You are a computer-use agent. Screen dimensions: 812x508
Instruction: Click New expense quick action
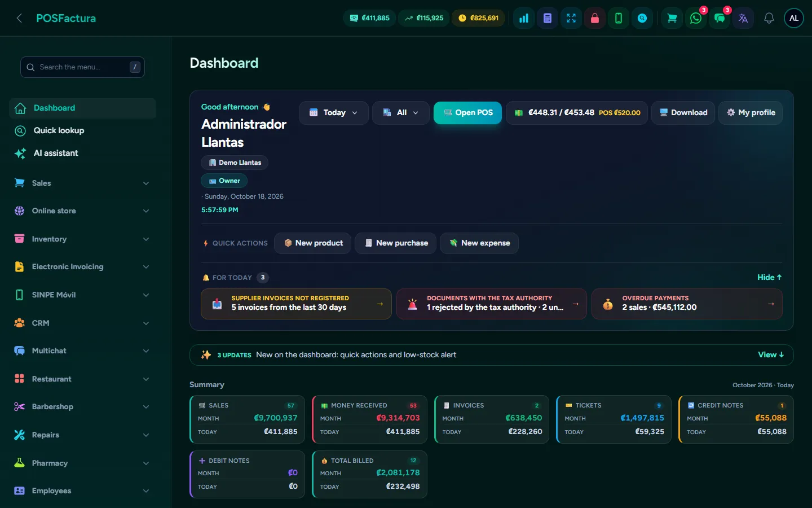(479, 243)
